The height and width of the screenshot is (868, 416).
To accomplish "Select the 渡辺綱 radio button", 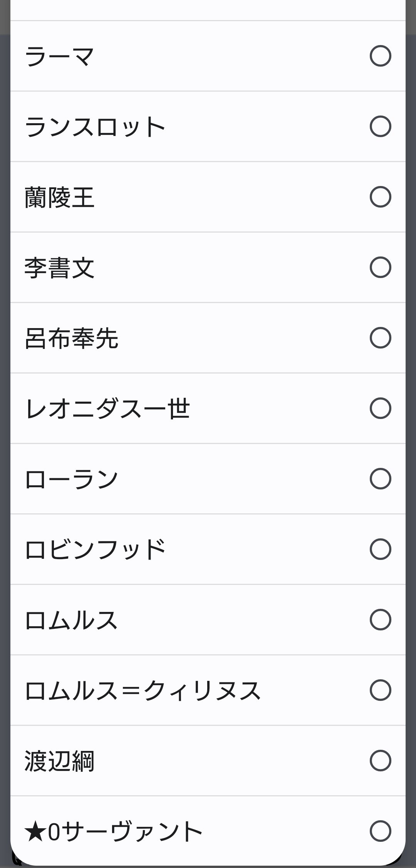I will click(x=380, y=761).
